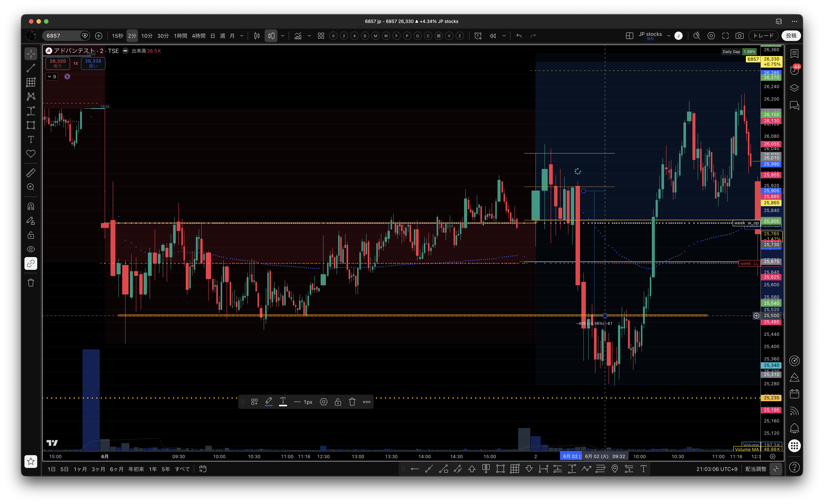824x504 pixels.
Task: Expand the indicator legend showing 9
Action: point(52,77)
